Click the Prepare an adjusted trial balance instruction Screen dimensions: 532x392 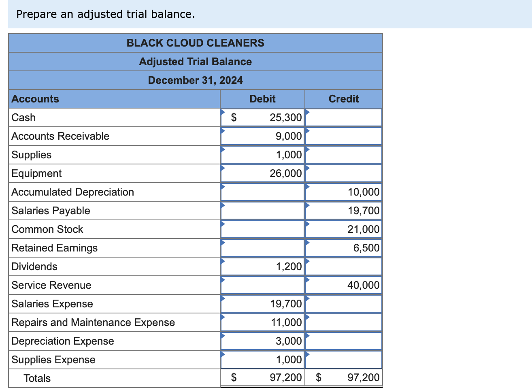point(106,14)
